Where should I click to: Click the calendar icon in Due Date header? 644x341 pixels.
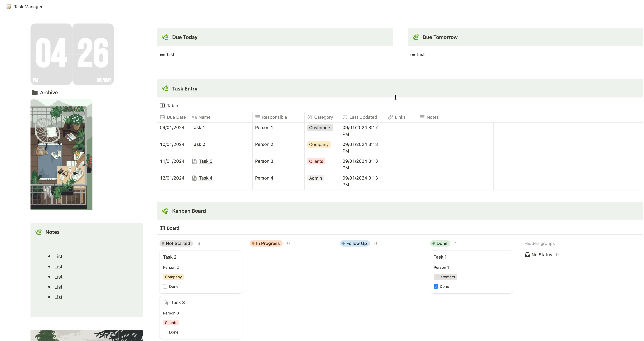pos(162,117)
